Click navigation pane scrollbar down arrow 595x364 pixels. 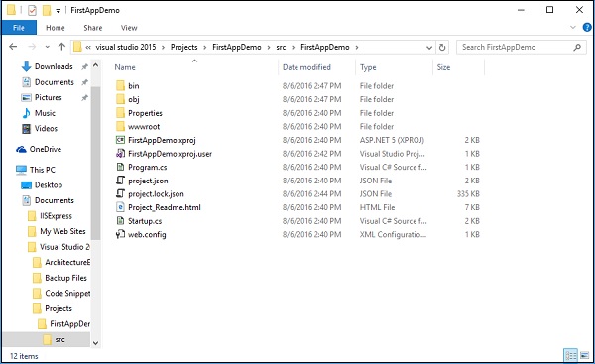(x=95, y=343)
